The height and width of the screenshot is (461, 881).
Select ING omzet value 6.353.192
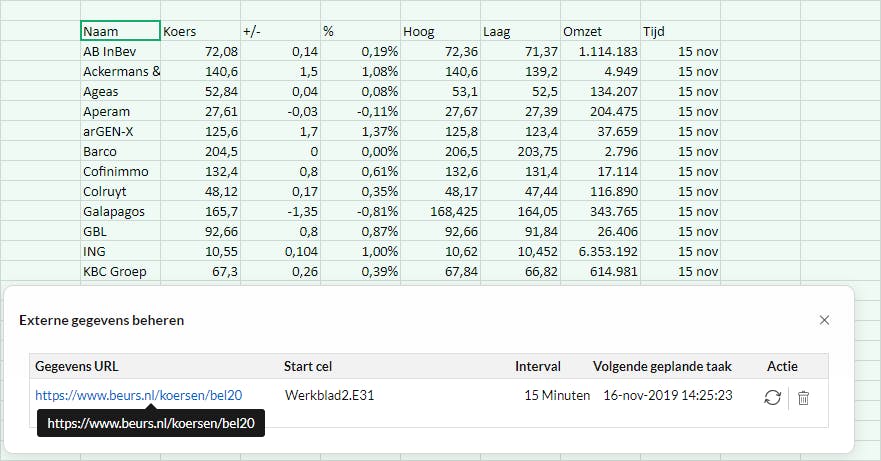click(600, 251)
